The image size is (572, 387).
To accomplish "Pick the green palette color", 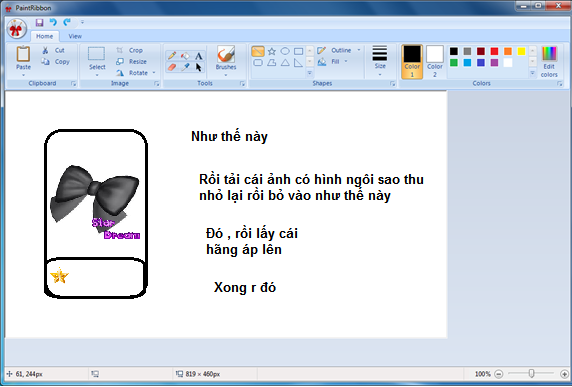I will 454,63.
